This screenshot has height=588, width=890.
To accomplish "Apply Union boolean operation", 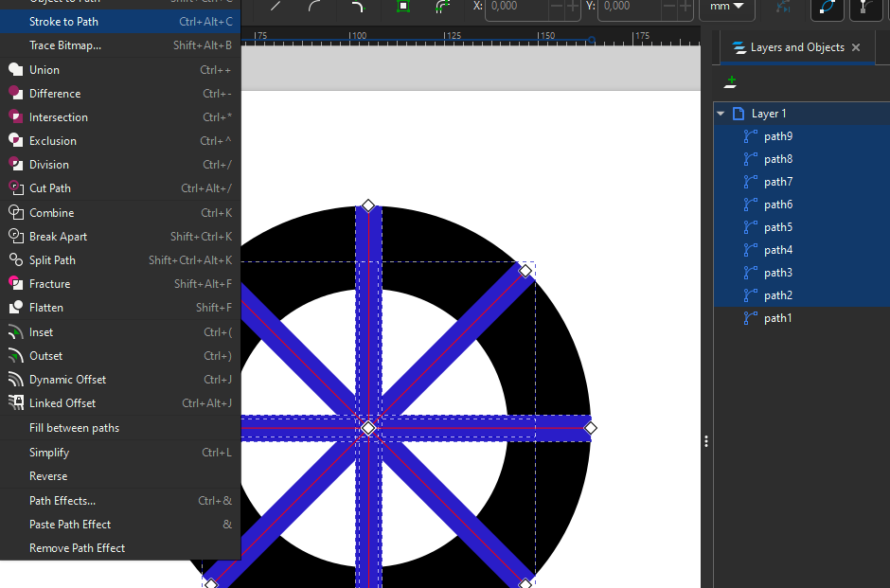I will [x=120, y=70].
